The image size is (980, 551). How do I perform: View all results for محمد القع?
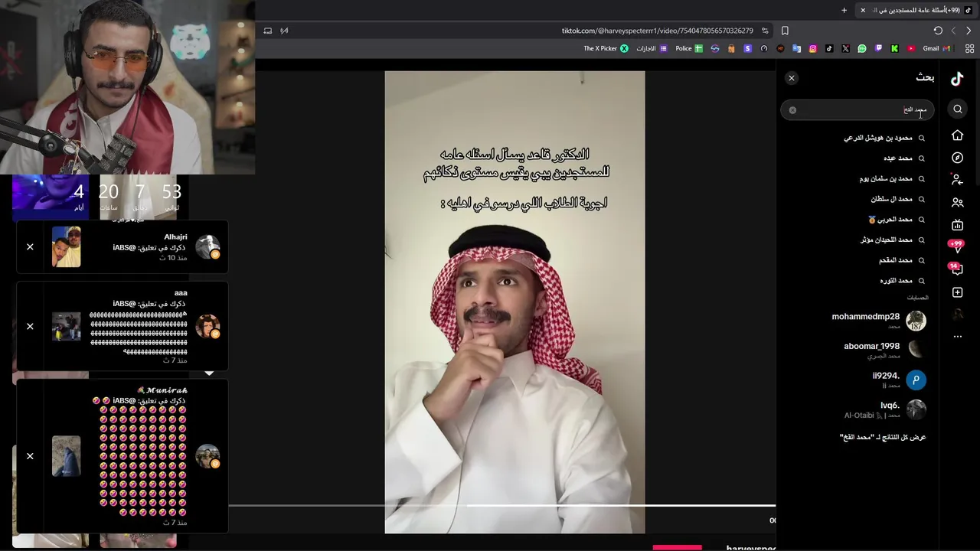pos(883,437)
